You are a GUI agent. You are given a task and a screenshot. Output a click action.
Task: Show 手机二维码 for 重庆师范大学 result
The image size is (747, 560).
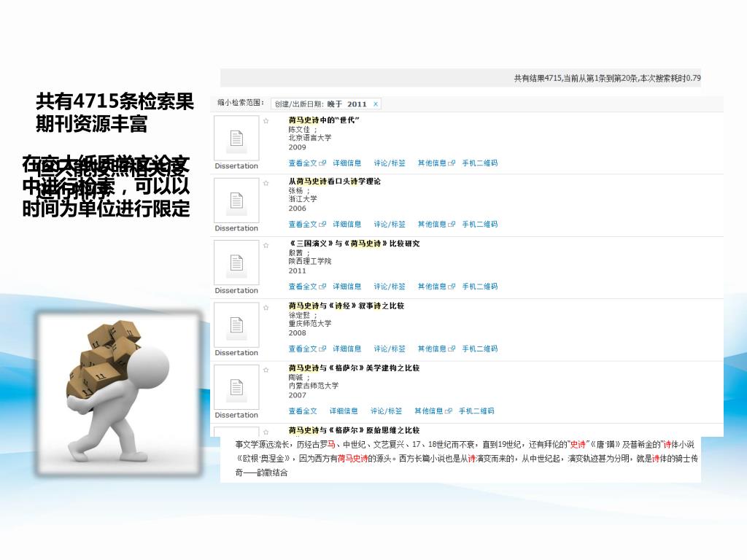click(x=480, y=349)
